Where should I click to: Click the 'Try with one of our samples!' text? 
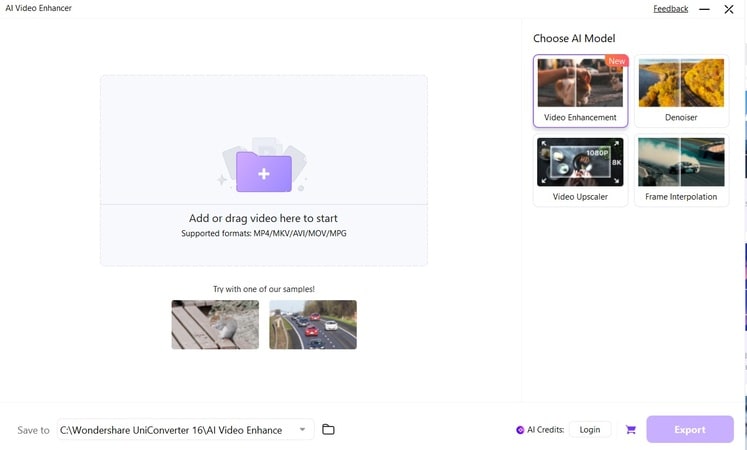[x=263, y=289]
